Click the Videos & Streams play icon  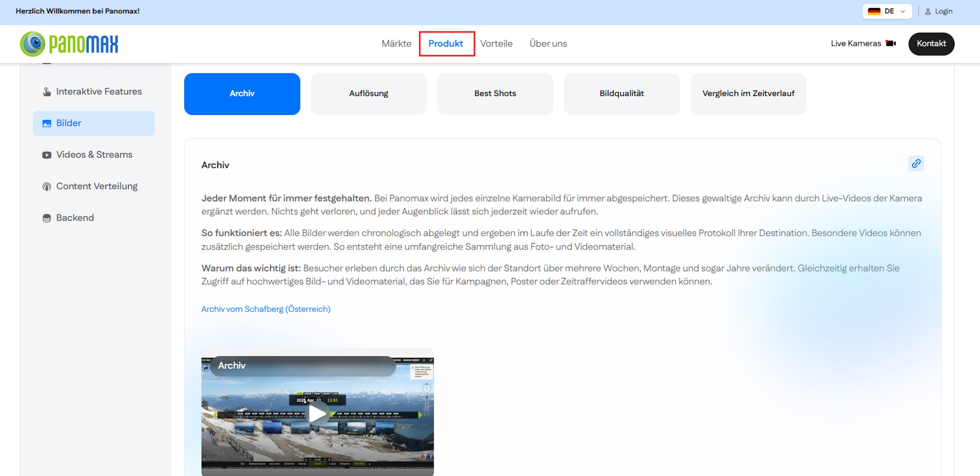coord(46,155)
